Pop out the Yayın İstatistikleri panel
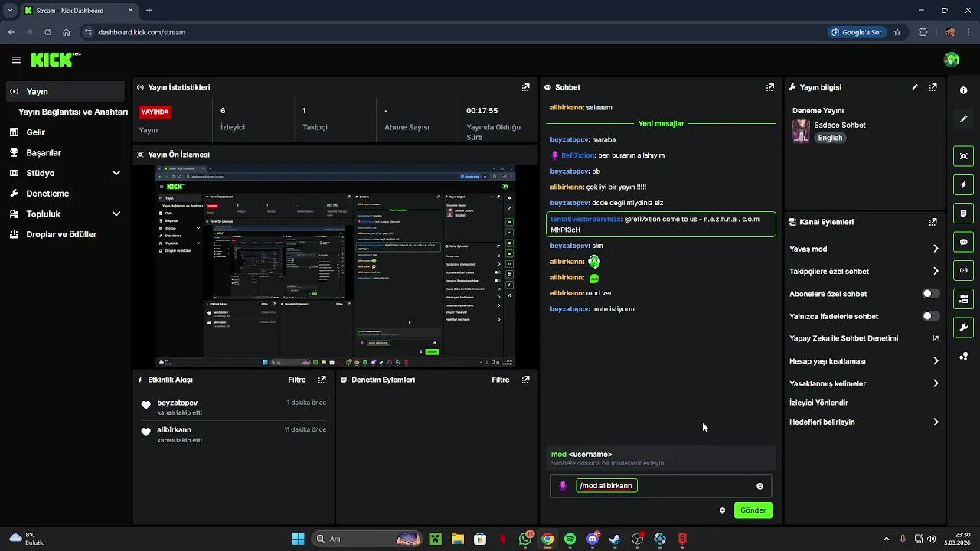Viewport: 980px width, 551px height. pos(525,87)
